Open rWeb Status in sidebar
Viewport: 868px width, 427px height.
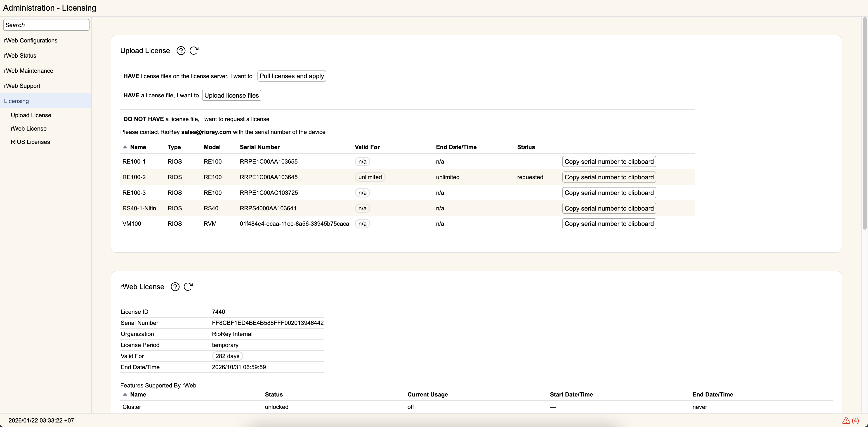(x=45, y=56)
